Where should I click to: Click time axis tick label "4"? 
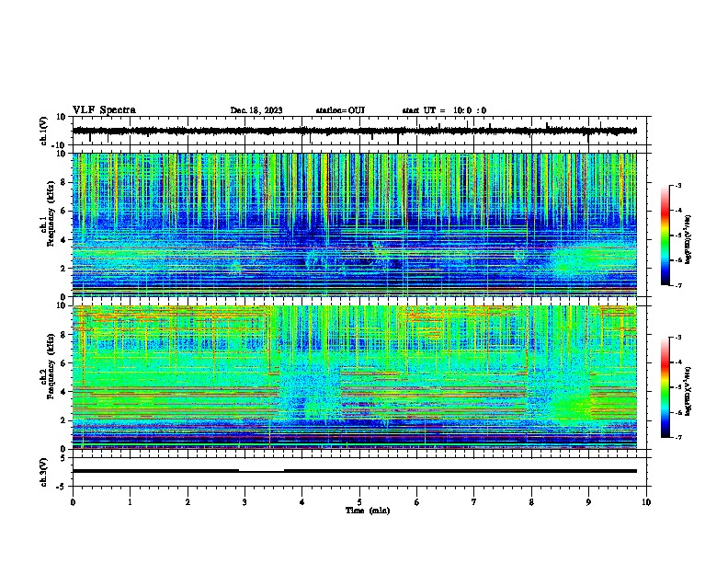(x=302, y=502)
